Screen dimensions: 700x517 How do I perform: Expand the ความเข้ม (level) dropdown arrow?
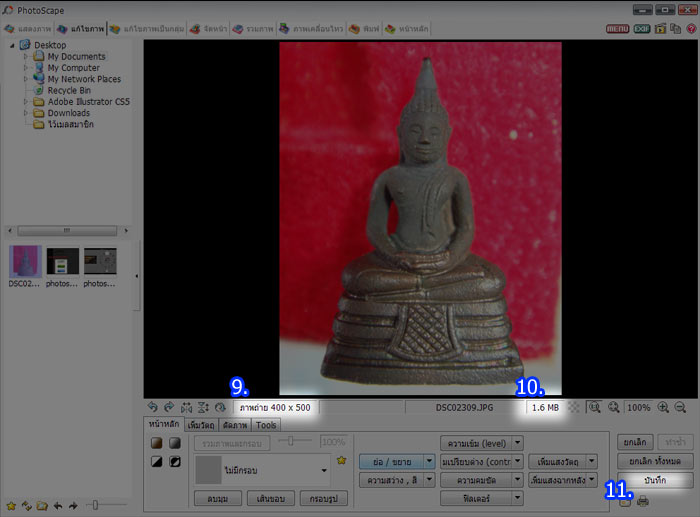pos(516,443)
